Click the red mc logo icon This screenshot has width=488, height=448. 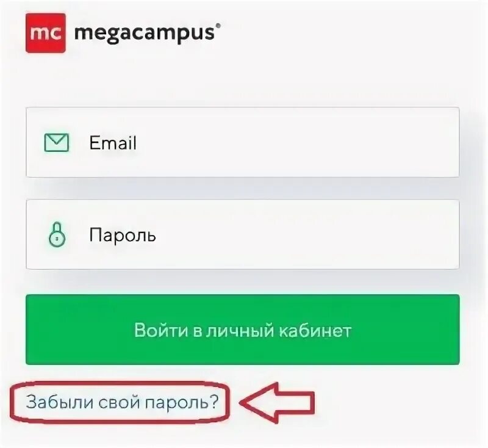click(x=46, y=33)
